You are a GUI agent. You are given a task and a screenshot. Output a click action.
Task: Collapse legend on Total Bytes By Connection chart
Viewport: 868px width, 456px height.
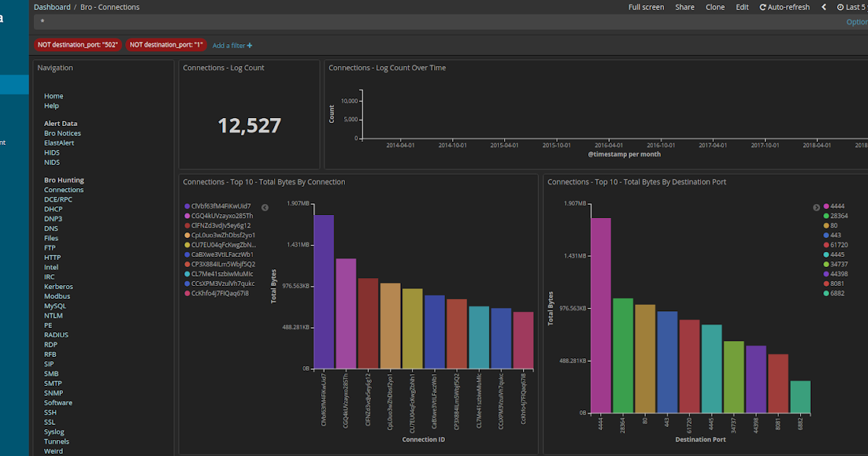coord(265,207)
